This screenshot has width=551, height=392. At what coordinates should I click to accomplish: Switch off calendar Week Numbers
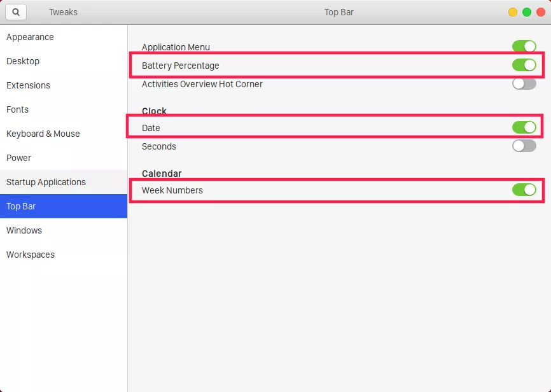524,190
